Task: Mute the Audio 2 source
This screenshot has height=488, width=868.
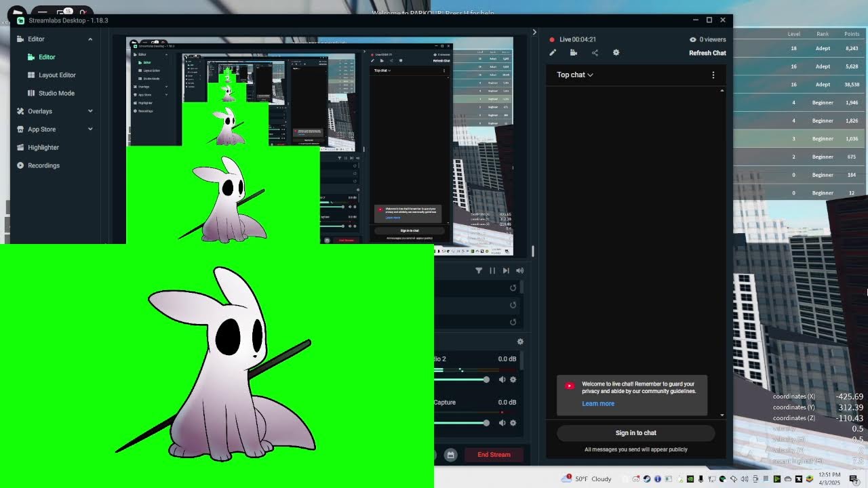Action: click(502, 380)
